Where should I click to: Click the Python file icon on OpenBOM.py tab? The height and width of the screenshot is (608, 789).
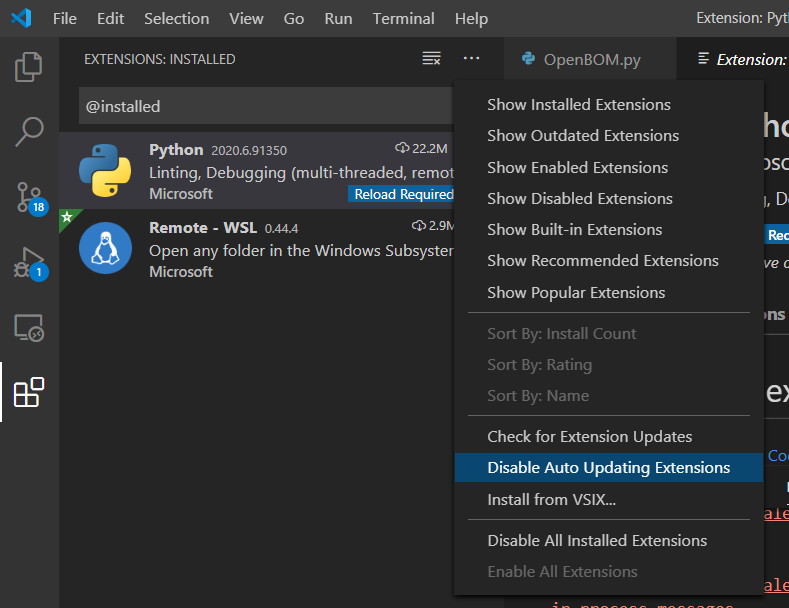click(528, 59)
